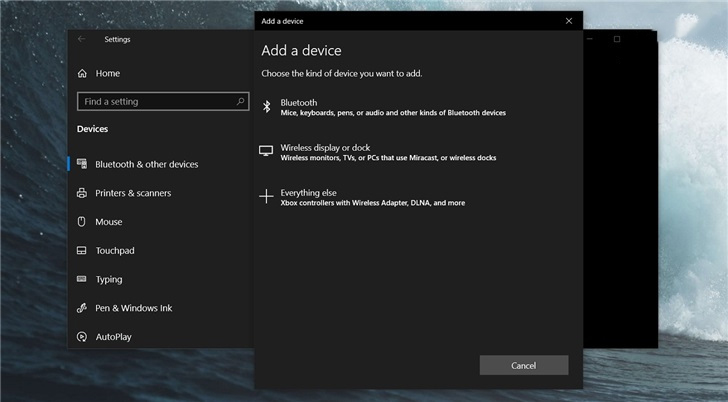728x402 pixels.
Task: Click the keyboard icon next to Typing
Action: click(82, 279)
